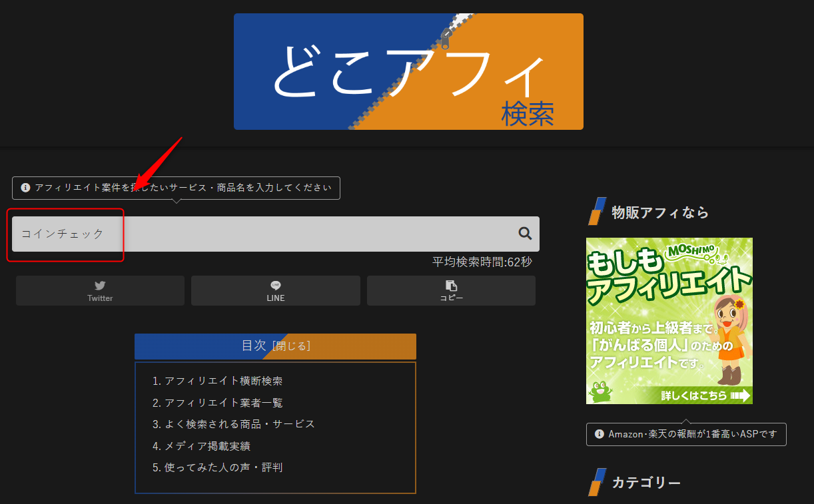Image resolution: width=814 pixels, height=504 pixels.
Task: Jump to 2. アフィリエイト業者一覧
Action: click(x=217, y=403)
